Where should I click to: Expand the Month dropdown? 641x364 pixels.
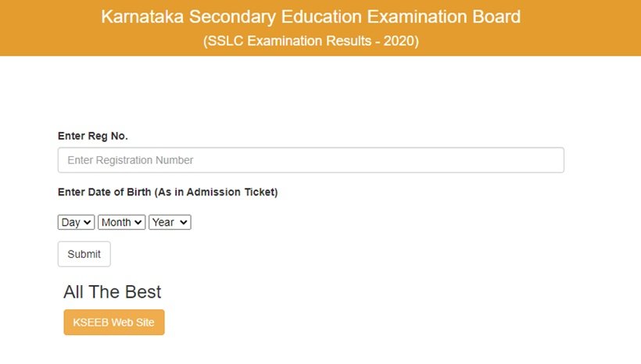coord(121,223)
